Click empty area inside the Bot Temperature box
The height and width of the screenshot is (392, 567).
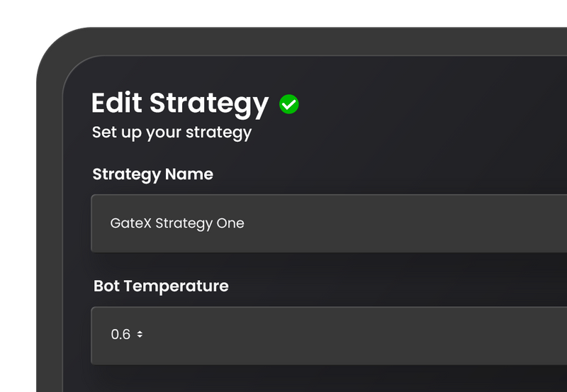pos(354,335)
